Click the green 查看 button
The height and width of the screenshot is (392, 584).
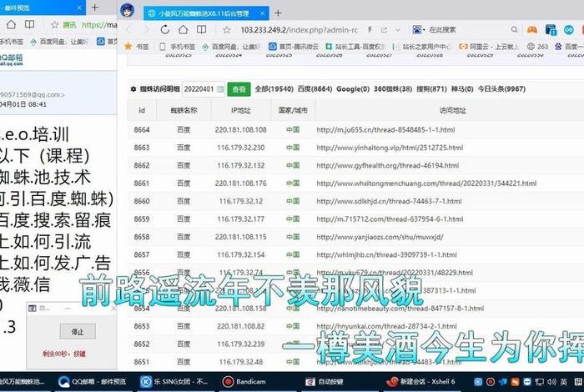pos(239,89)
